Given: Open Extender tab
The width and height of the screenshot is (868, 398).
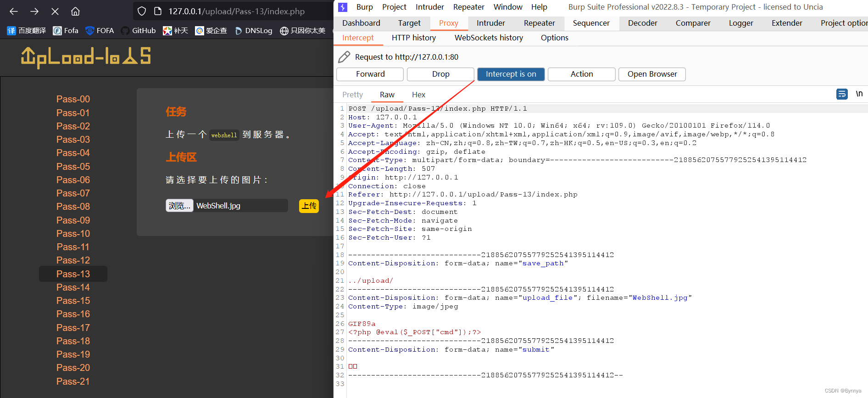Looking at the screenshot, I should pyautogui.click(x=787, y=23).
